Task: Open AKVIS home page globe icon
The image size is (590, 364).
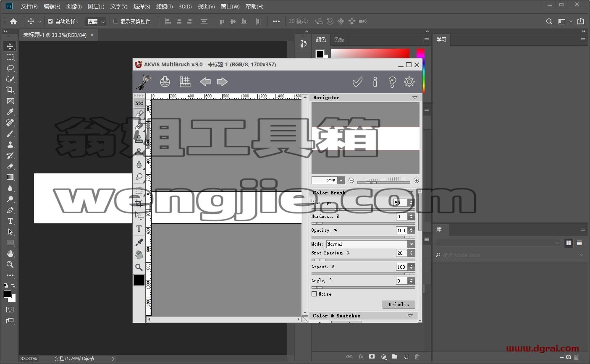Action: pos(165,82)
